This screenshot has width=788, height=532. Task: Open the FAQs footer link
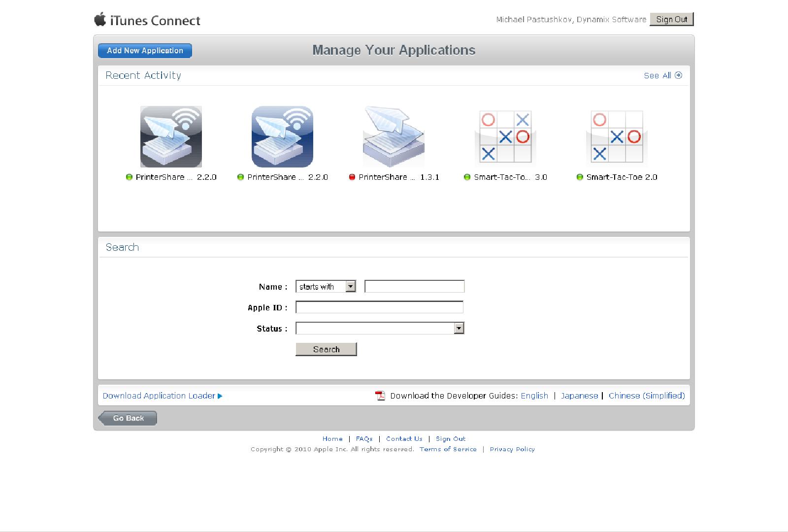tap(364, 438)
